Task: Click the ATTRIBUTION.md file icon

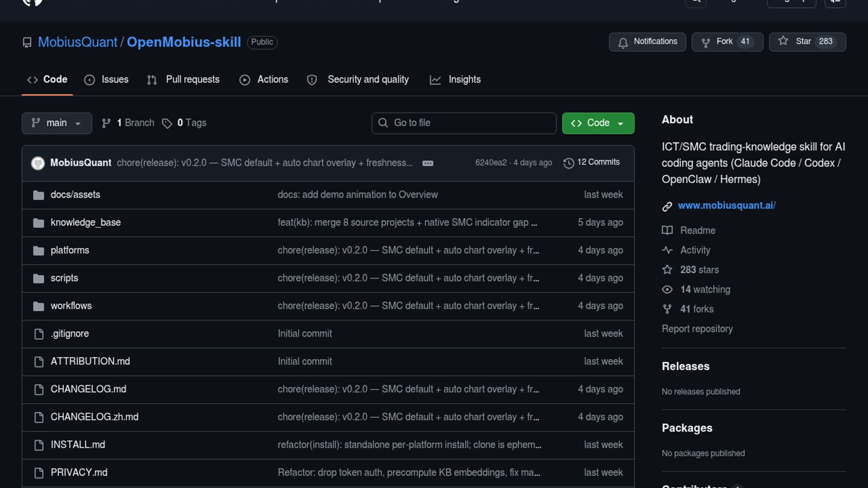Action: click(39, 362)
